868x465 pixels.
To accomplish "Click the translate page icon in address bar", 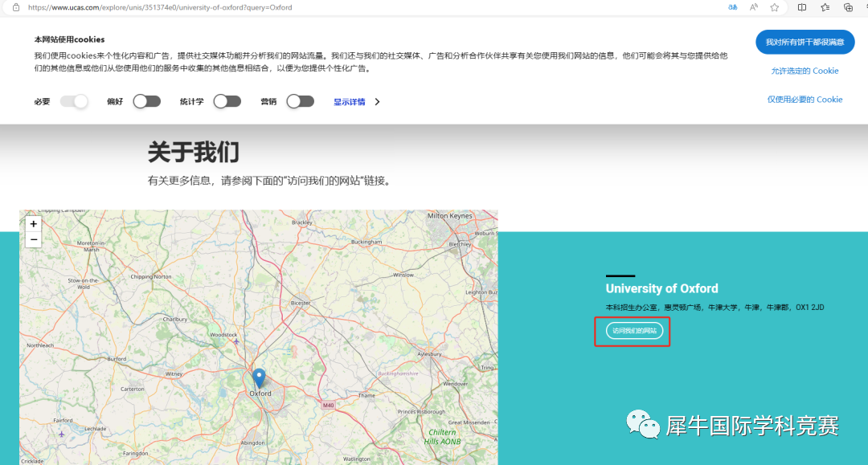I will (x=732, y=7).
